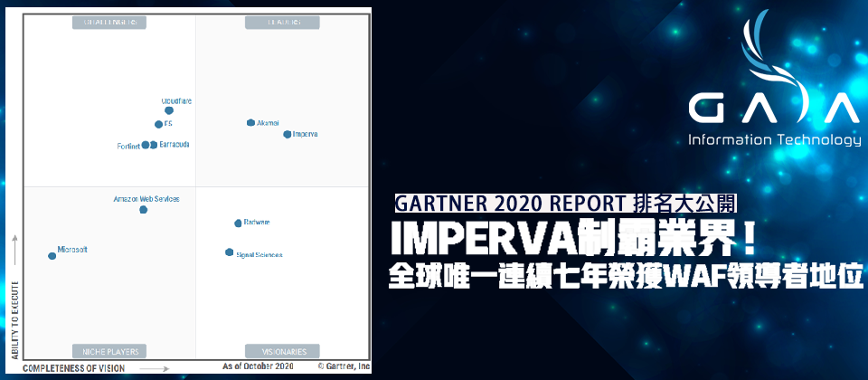Screen dimensions: 868x380
Task: Click the 'As of October 2020' caption
Action: tap(258, 367)
